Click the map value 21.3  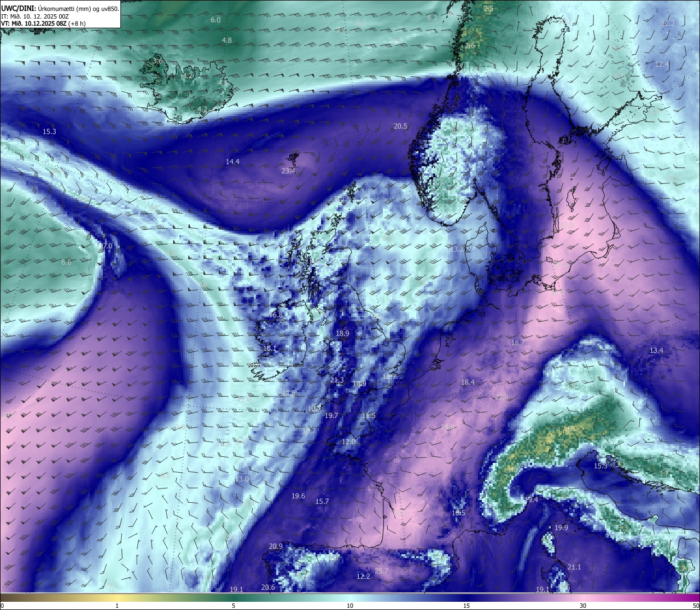(x=337, y=380)
